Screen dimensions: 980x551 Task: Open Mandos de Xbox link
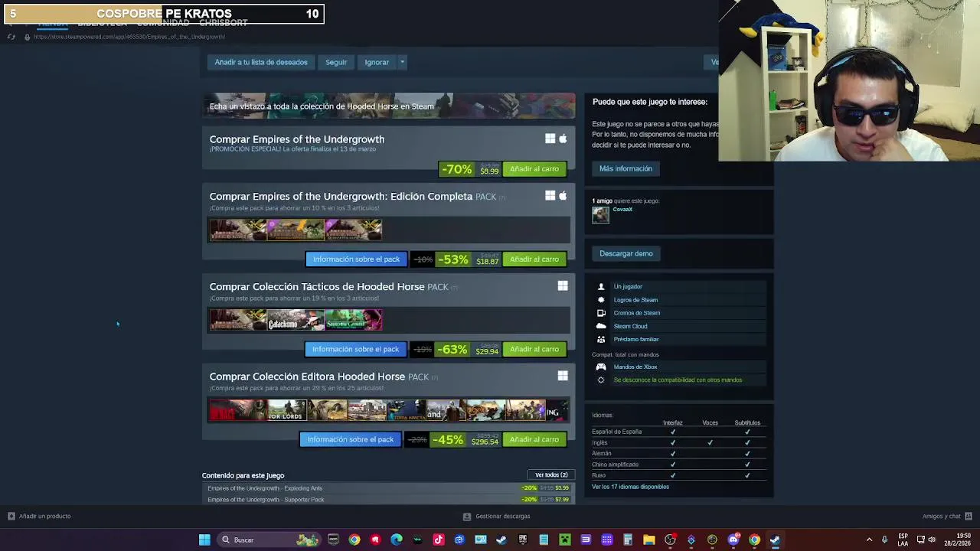pyautogui.click(x=635, y=367)
